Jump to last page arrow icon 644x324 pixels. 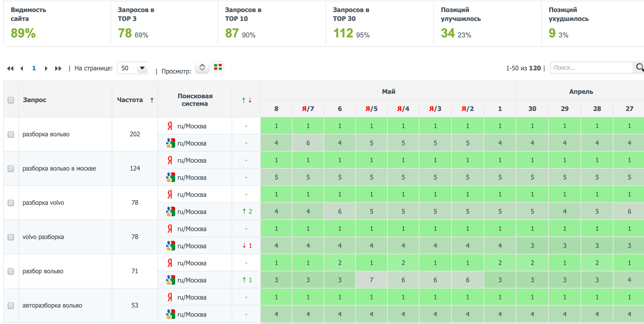click(58, 68)
